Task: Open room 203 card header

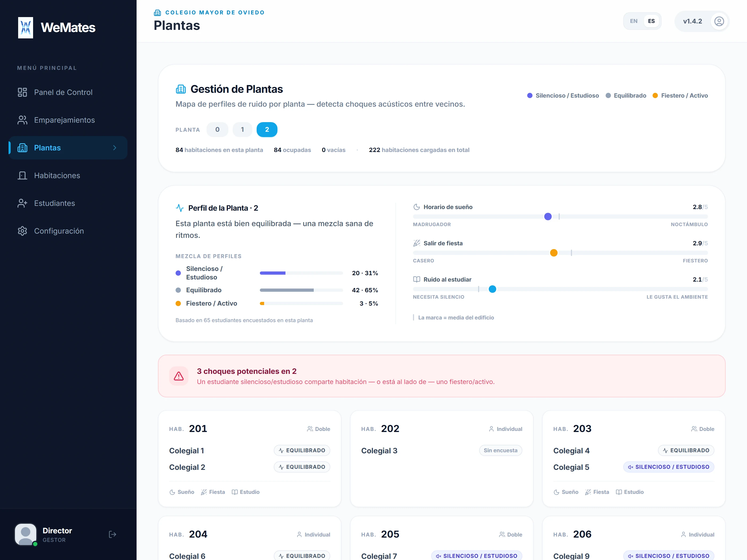Action: pyautogui.click(x=634, y=429)
